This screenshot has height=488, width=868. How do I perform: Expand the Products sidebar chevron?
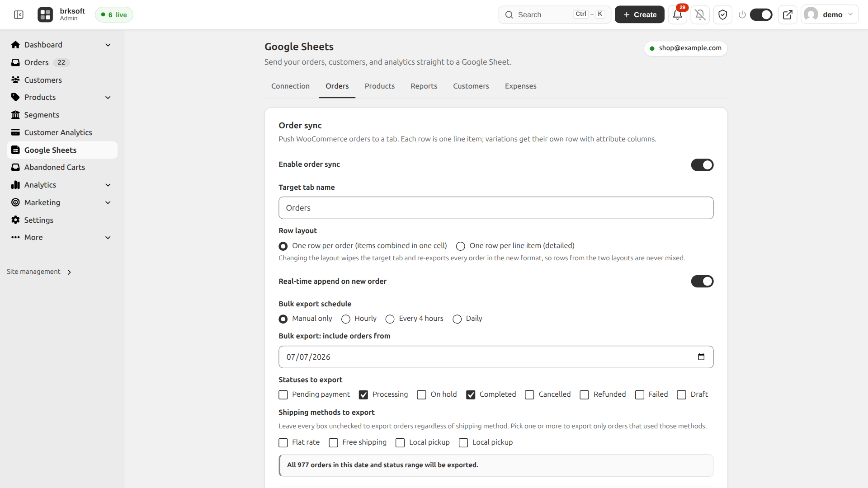point(108,98)
